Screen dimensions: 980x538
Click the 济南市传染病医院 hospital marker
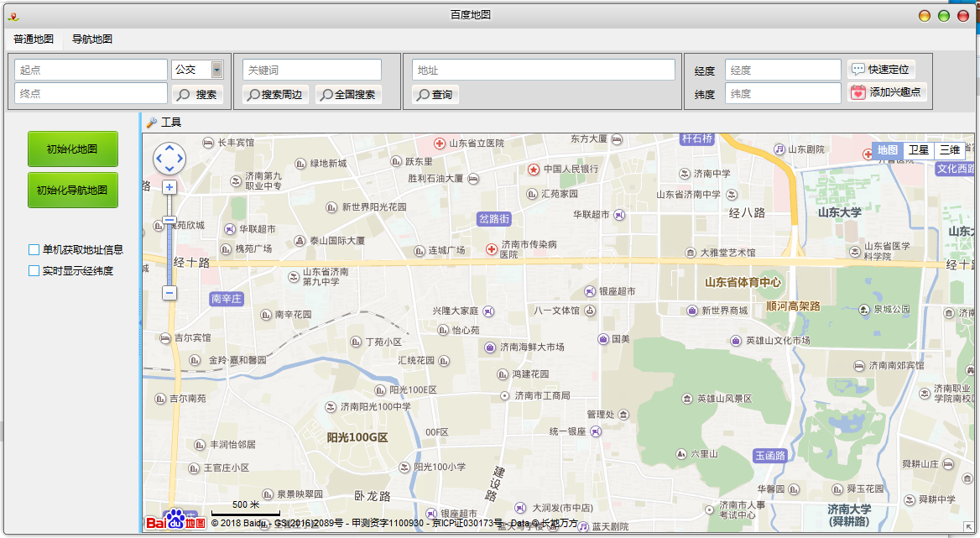tap(492, 249)
